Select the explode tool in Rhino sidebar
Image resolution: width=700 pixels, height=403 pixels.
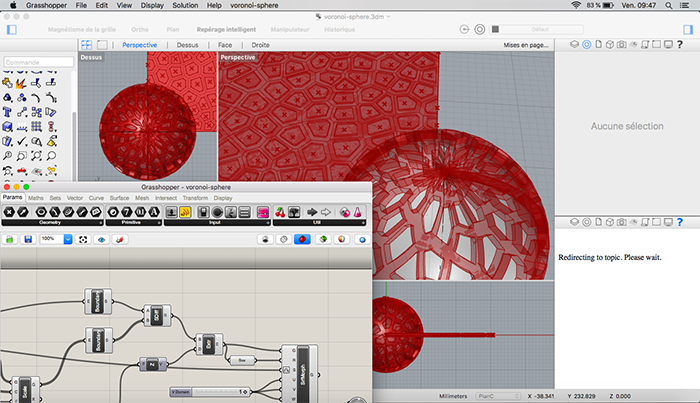point(21,83)
